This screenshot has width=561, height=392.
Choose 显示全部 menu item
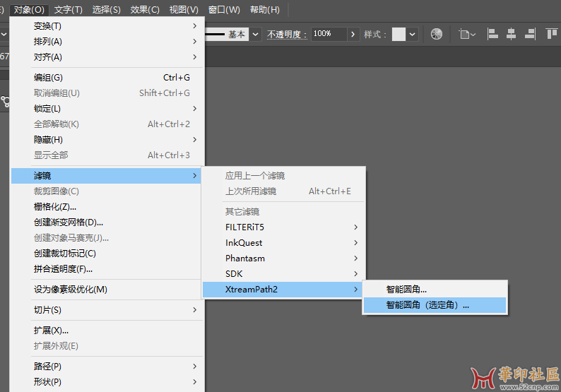point(106,155)
